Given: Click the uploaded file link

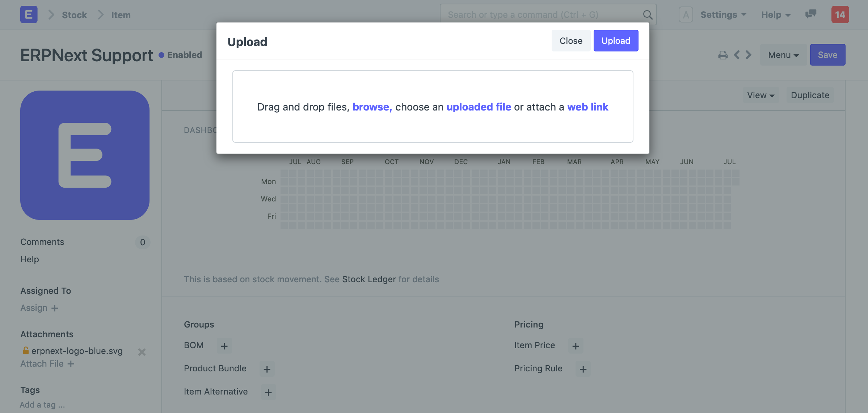Looking at the screenshot, I should pyautogui.click(x=479, y=107).
